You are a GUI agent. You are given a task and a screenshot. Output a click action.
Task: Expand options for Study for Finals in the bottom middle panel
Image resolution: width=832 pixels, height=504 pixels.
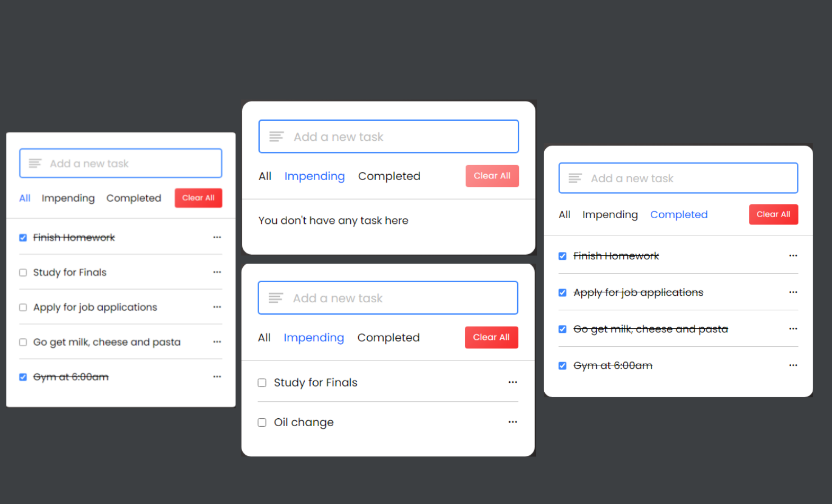(x=512, y=382)
